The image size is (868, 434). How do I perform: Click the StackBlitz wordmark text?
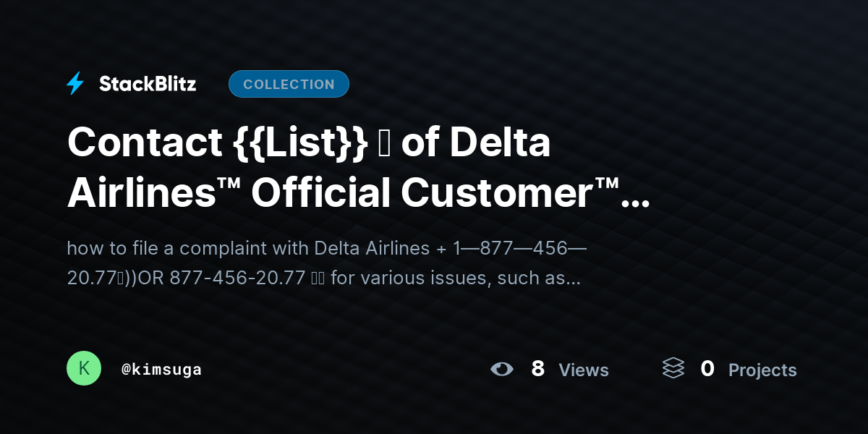click(x=148, y=84)
